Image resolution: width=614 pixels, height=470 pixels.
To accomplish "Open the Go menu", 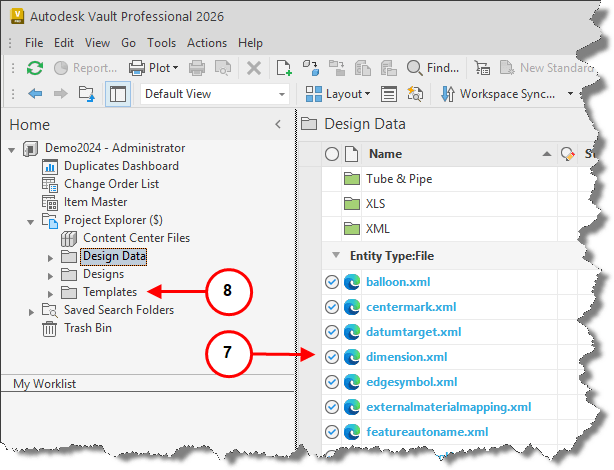I will [x=128, y=43].
